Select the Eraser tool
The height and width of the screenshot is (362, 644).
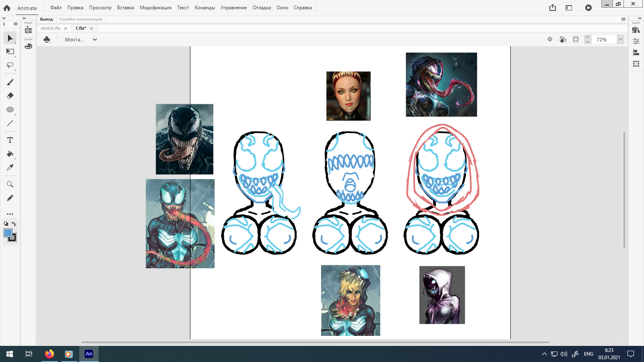(10, 96)
